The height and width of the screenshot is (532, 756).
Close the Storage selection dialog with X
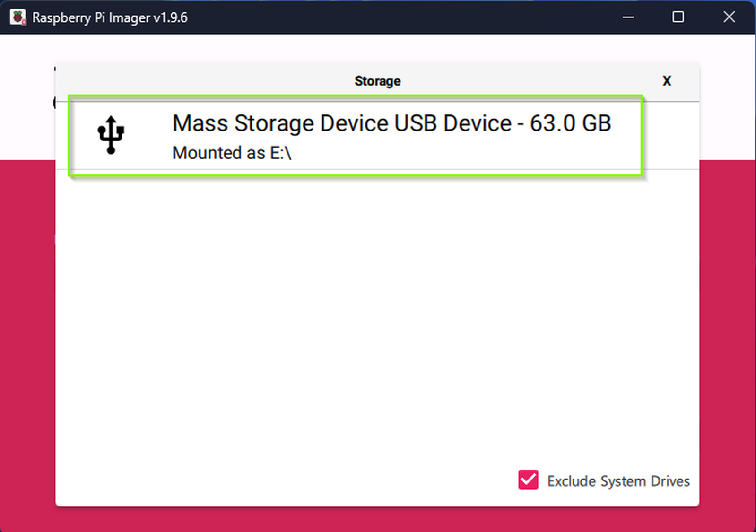coord(667,81)
